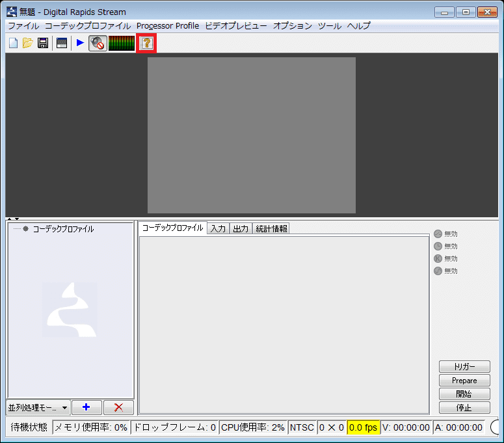This screenshot has height=443, width=504.
Task: Click the ドロップフレーム: 0 status field
Action: (174, 427)
